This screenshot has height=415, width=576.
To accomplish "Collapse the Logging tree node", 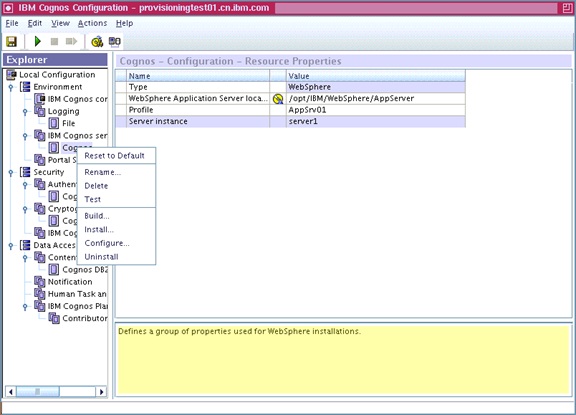I will pyautogui.click(x=25, y=112).
